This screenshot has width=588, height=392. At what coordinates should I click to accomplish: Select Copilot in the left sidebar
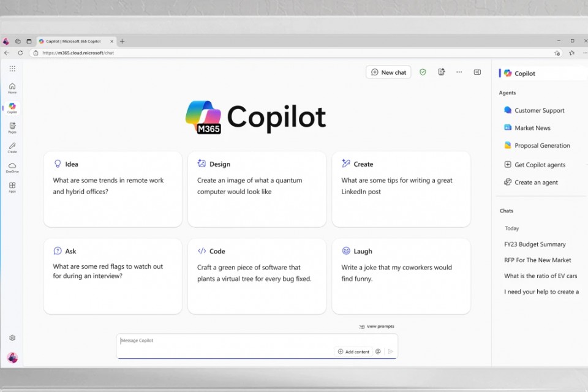(12, 108)
